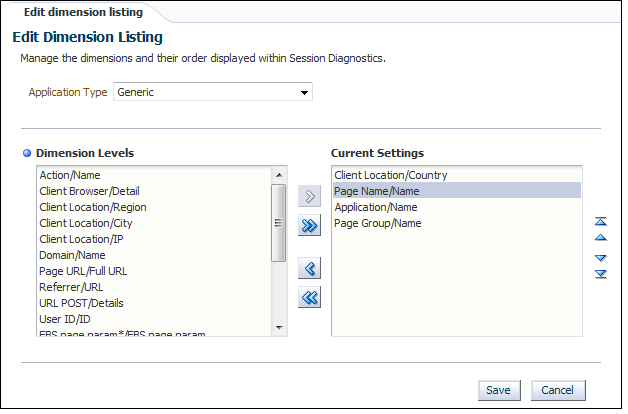Viewport: 628px width, 414px height.
Task: Click the remove all left double-arrow
Action: point(309,296)
